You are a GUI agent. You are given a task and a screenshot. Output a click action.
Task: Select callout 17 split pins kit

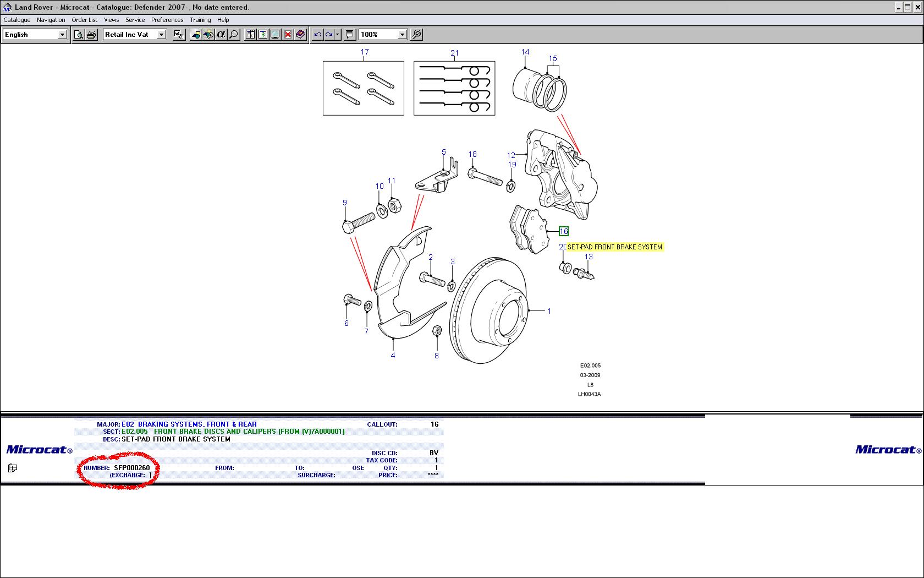365,52
